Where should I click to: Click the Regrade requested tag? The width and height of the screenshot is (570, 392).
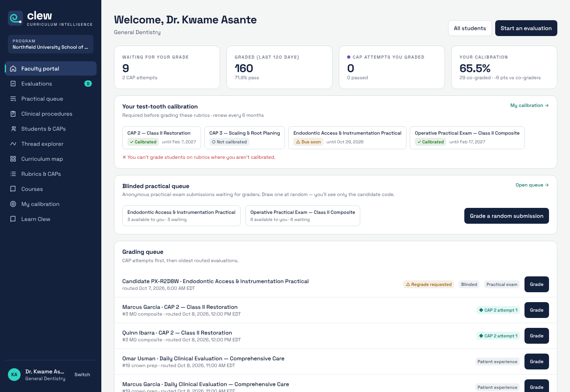point(429,284)
